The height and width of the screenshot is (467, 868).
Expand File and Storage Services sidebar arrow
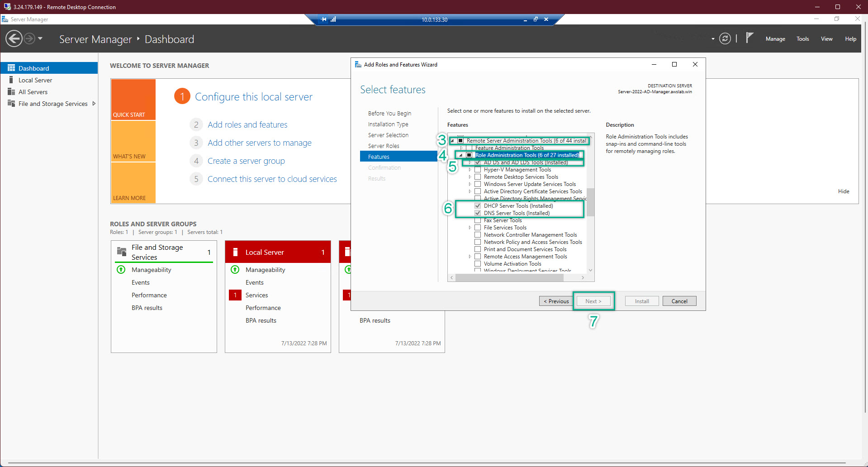[94, 103]
